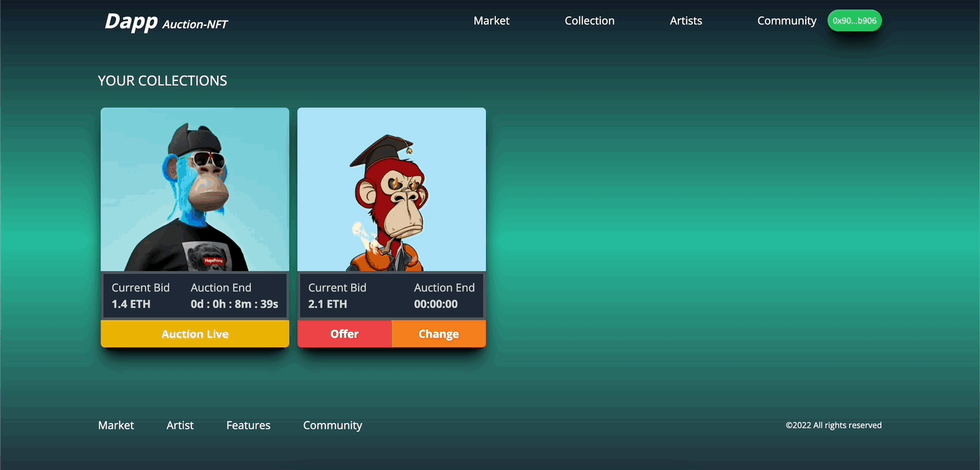Select the 2.1 ETH current bid value
The width and height of the screenshot is (980, 470).
pyautogui.click(x=327, y=304)
